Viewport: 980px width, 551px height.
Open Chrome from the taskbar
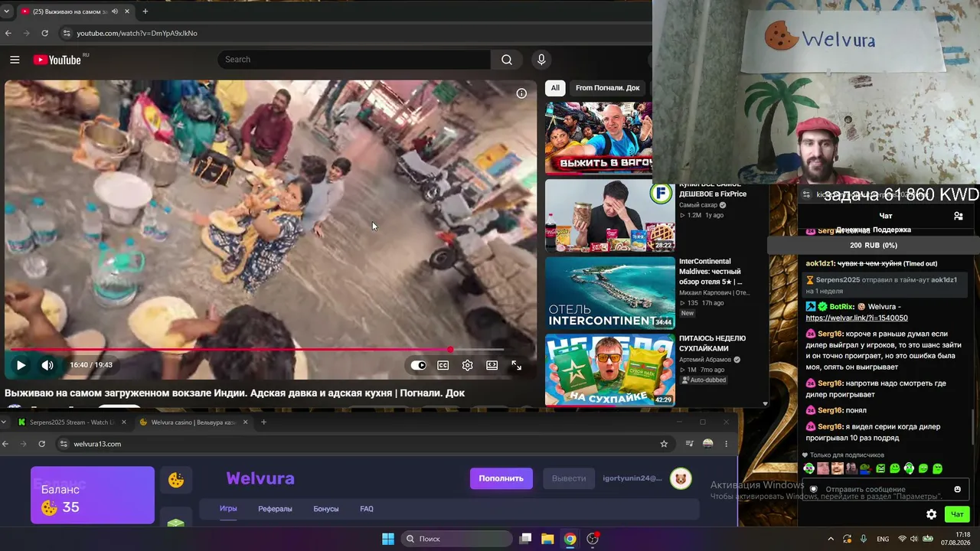570,539
